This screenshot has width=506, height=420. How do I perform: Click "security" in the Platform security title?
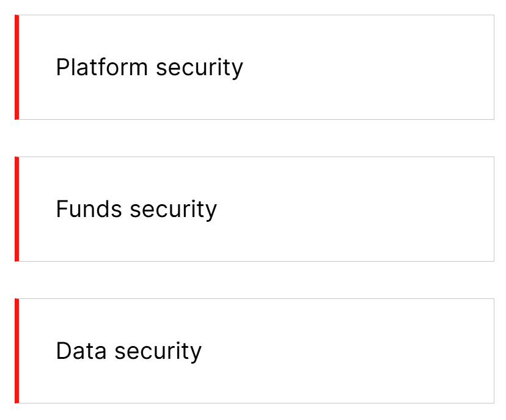[199, 68]
